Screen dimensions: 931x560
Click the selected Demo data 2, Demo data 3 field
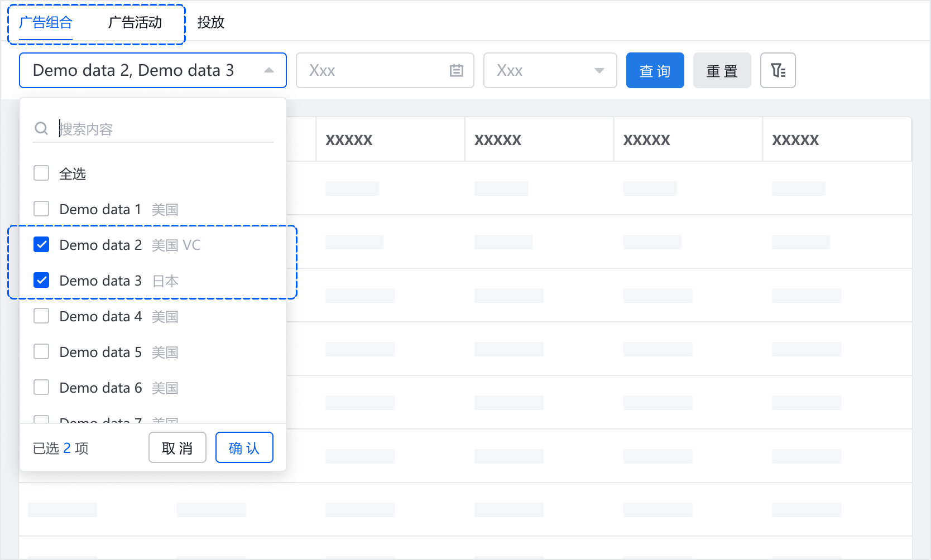point(153,70)
